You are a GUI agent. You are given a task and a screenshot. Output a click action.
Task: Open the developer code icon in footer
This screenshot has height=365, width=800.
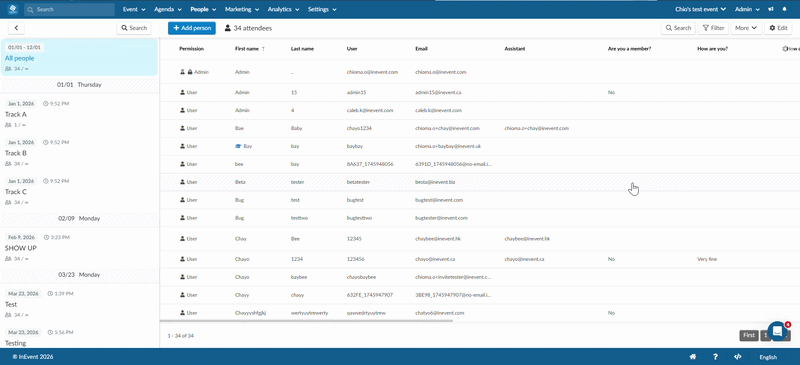pyautogui.click(x=737, y=357)
